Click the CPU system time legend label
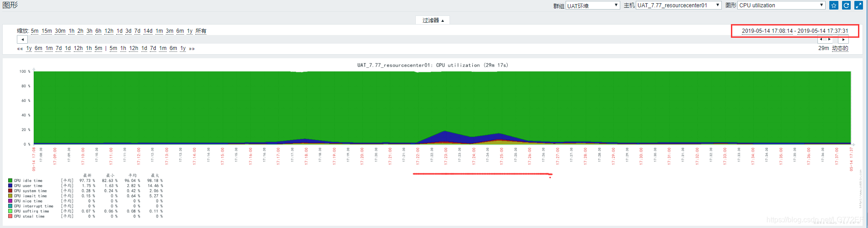868x228 pixels. coord(30,191)
